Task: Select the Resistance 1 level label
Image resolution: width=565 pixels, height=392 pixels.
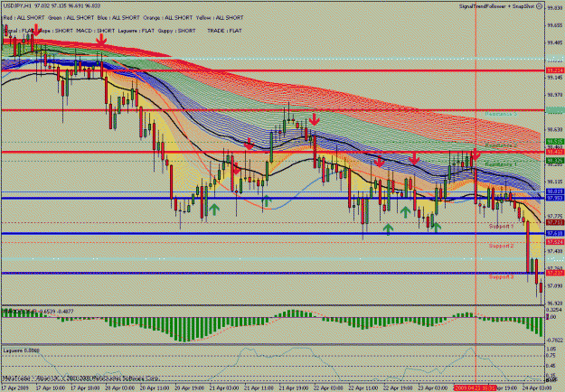Action: tap(501, 164)
